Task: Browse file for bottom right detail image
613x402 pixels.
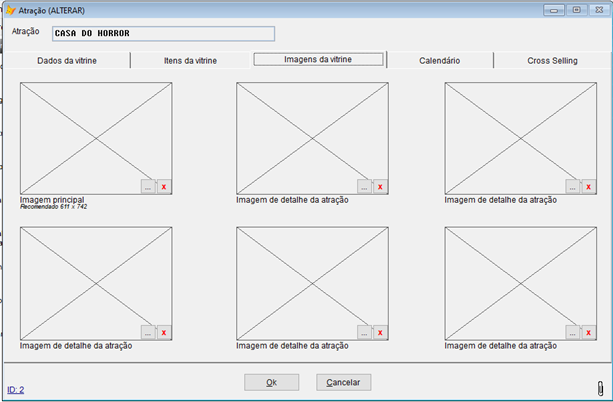Action: point(573,332)
